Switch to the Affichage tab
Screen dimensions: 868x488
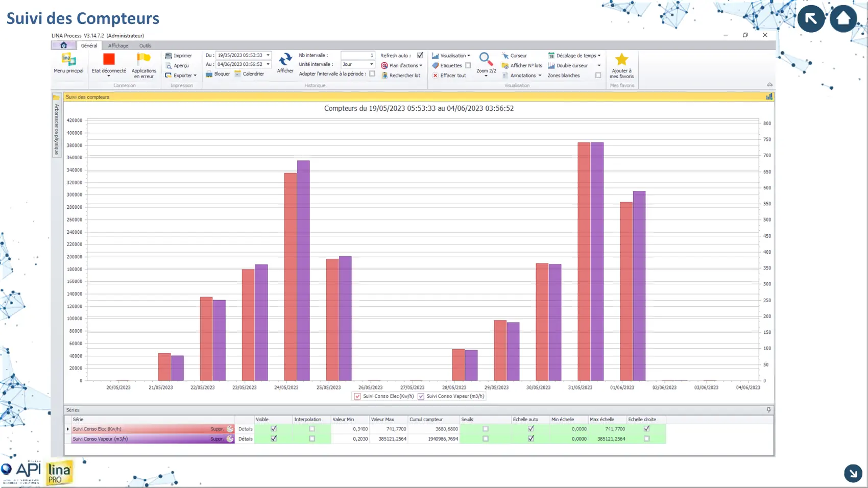118,46
